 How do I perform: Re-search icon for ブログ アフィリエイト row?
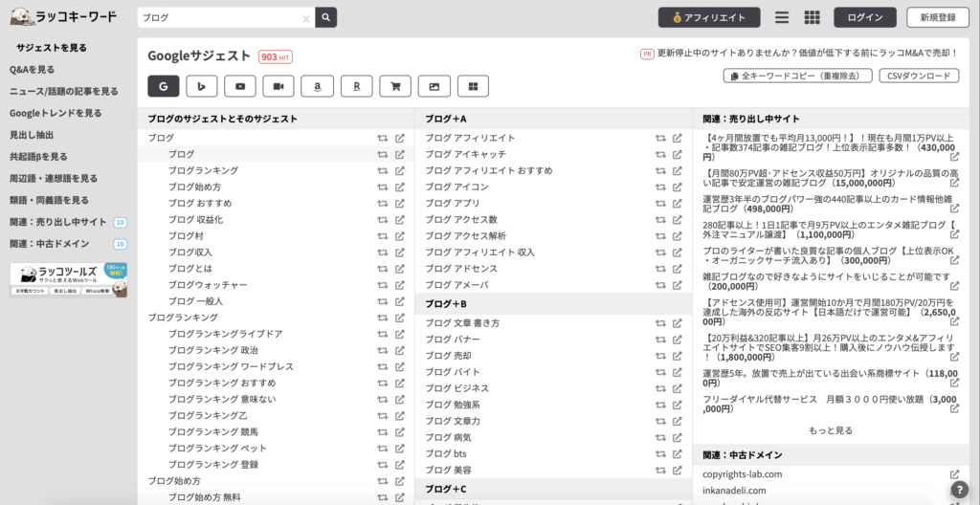tap(660, 138)
